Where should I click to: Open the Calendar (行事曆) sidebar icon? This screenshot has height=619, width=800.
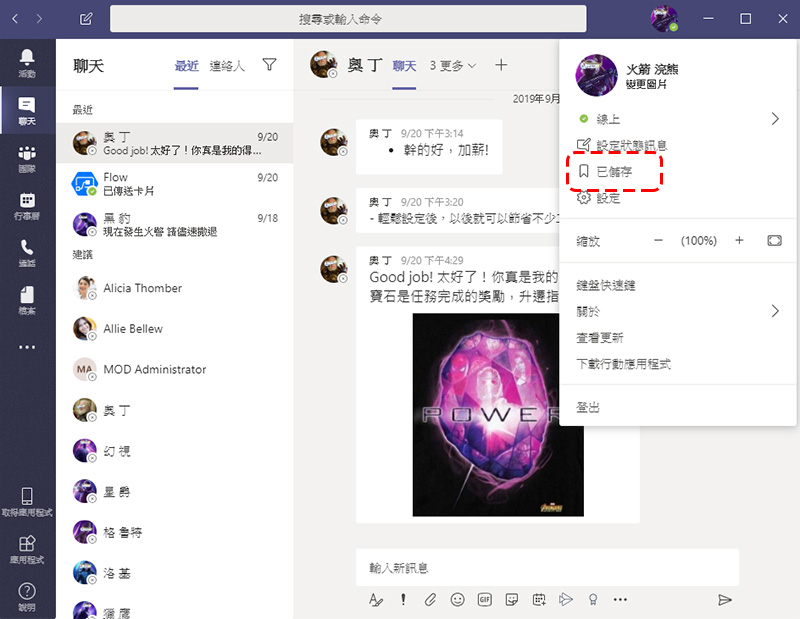coord(27,206)
